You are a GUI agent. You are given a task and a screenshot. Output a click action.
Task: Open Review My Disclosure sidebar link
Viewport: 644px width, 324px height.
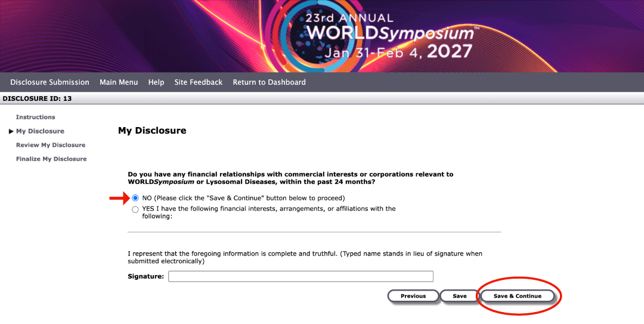(x=51, y=145)
